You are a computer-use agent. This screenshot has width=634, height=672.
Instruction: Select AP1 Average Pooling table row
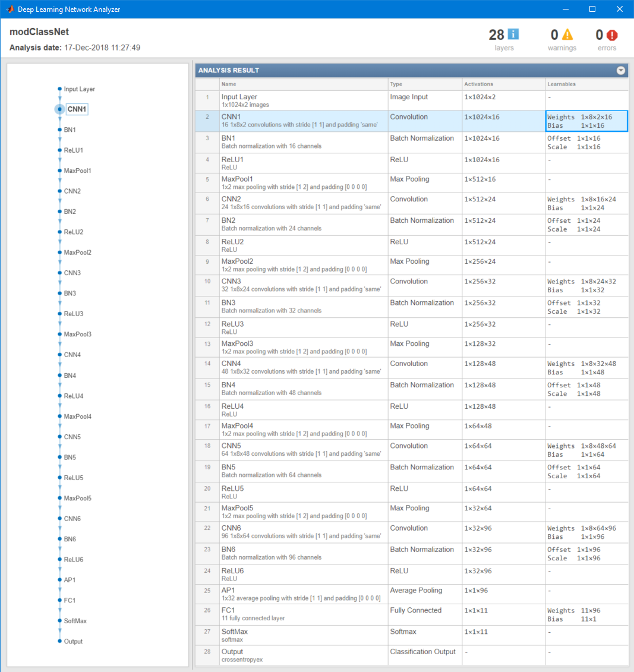tap(412, 594)
